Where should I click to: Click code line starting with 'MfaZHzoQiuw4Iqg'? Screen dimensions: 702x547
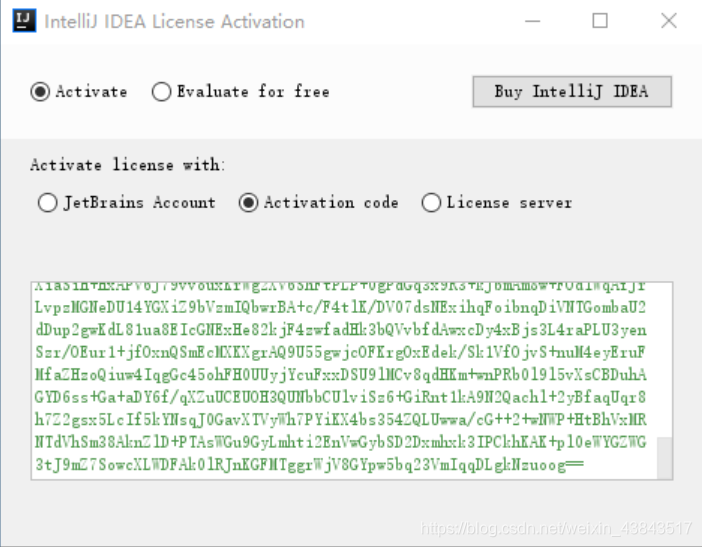point(340,375)
